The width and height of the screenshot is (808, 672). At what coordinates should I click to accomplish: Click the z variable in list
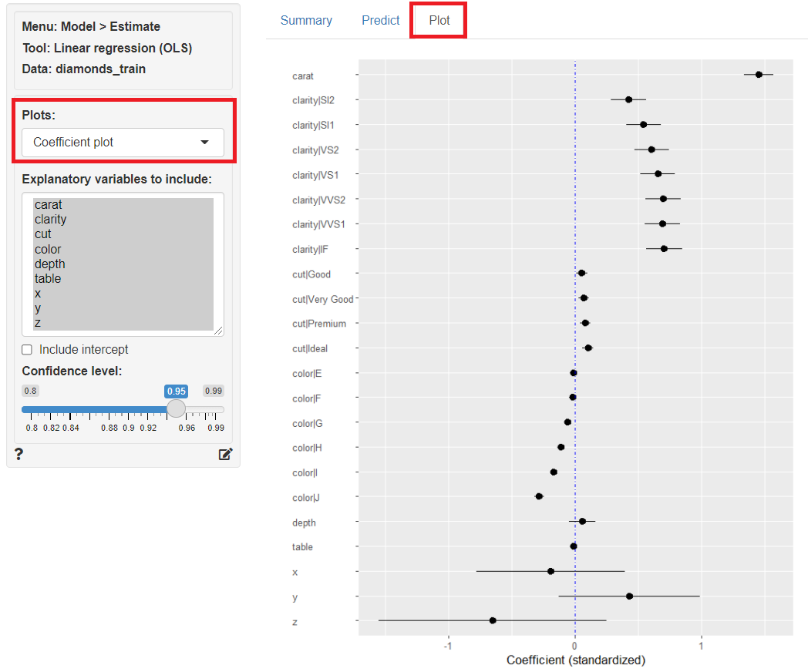point(38,322)
